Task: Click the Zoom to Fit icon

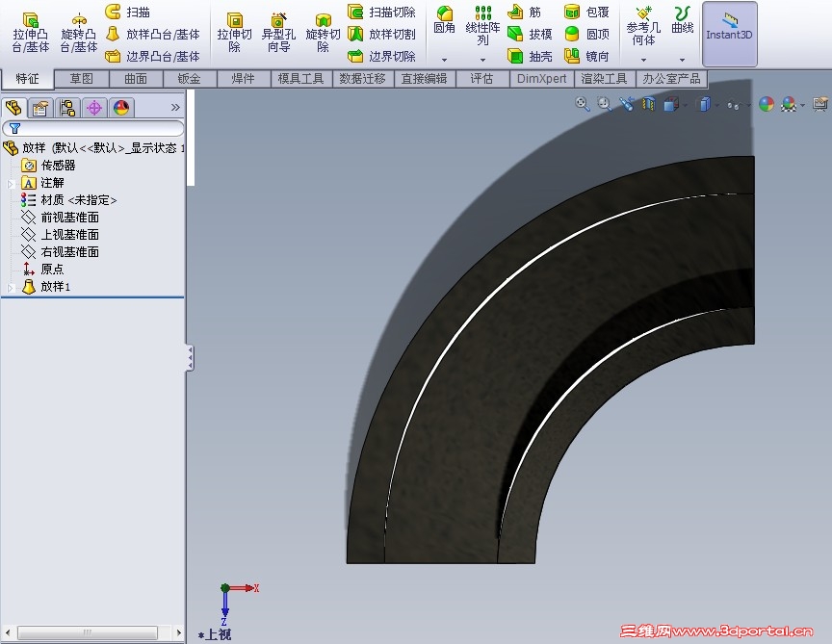Action: tap(582, 103)
